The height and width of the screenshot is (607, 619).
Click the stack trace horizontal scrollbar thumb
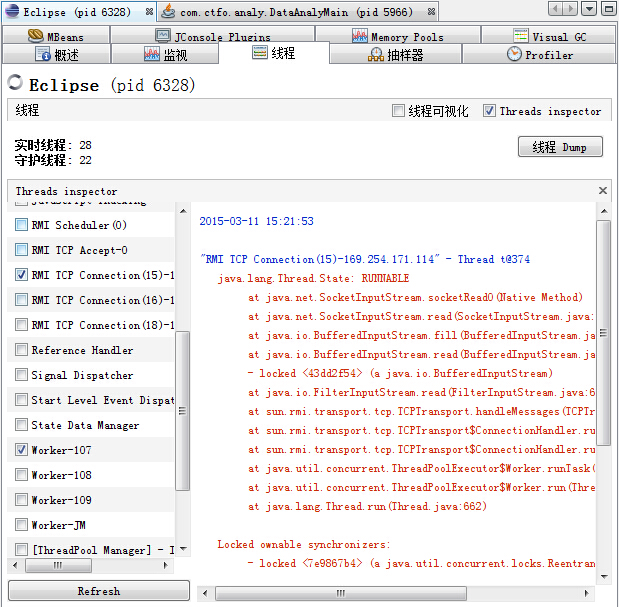(x=341, y=593)
